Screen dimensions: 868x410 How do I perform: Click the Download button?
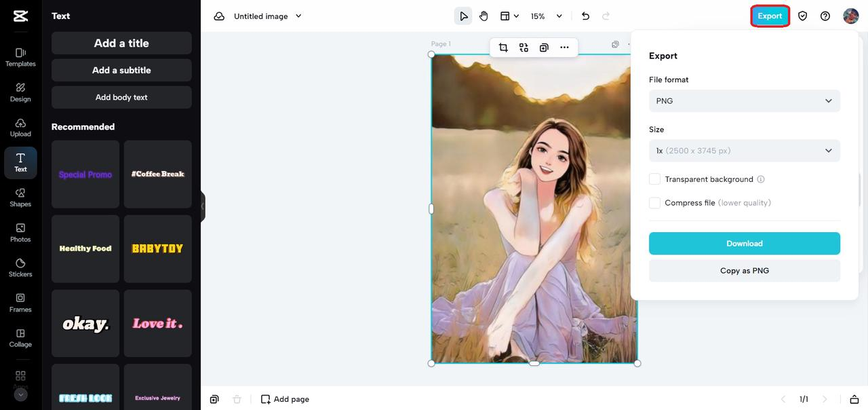[745, 244]
